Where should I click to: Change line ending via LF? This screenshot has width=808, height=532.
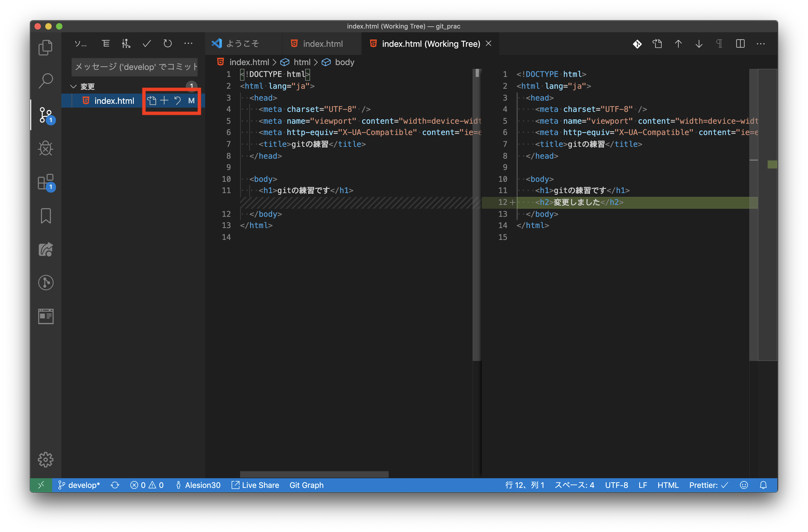pos(643,485)
